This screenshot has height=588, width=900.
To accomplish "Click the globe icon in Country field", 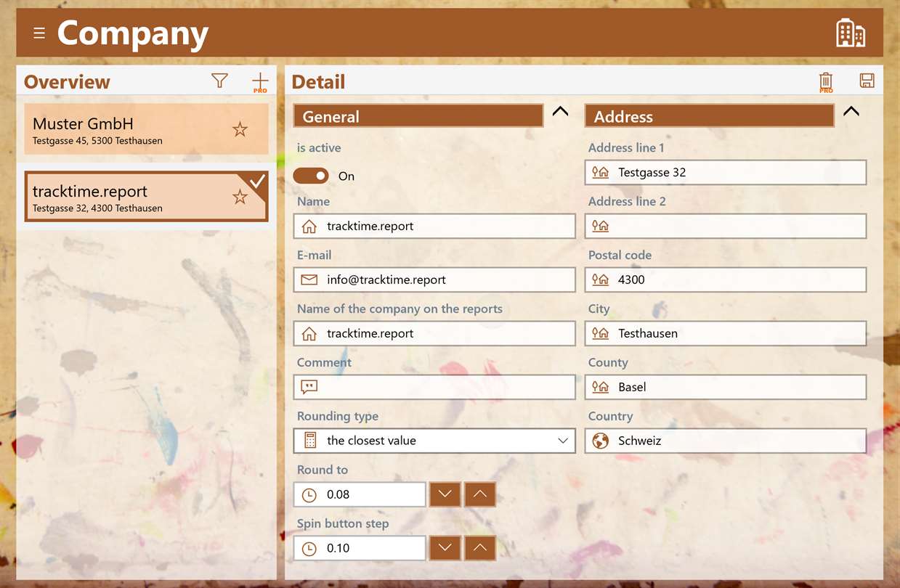I will point(600,441).
